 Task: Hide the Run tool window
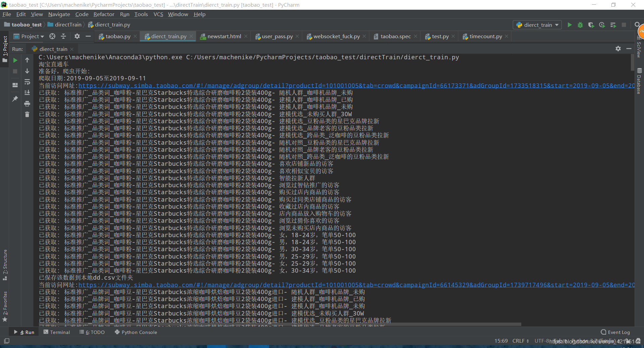[629, 49]
